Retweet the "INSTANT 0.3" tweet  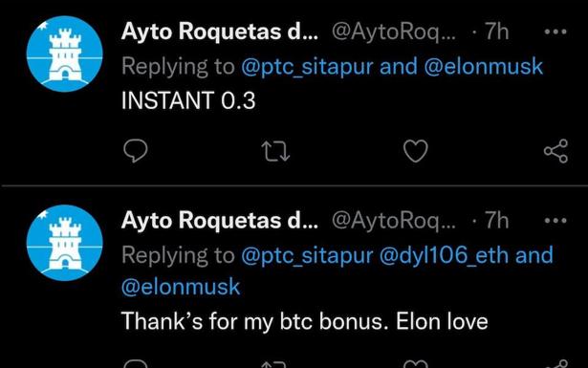pos(275,151)
